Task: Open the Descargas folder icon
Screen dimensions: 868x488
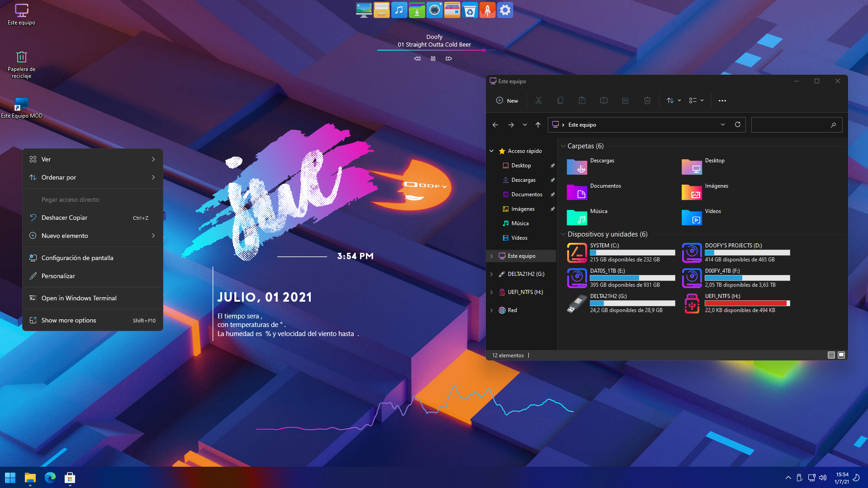Action: pos(577,167)
